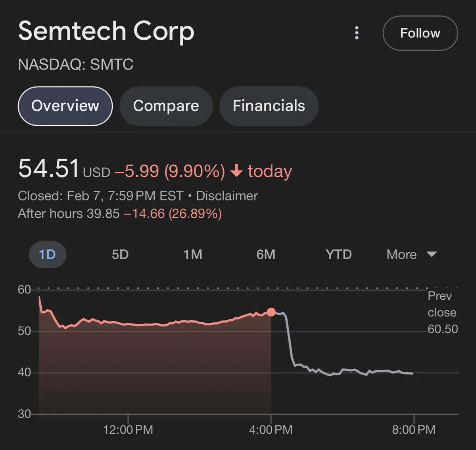
Task: Select the 1D chart range
Action: pos(47,254)
